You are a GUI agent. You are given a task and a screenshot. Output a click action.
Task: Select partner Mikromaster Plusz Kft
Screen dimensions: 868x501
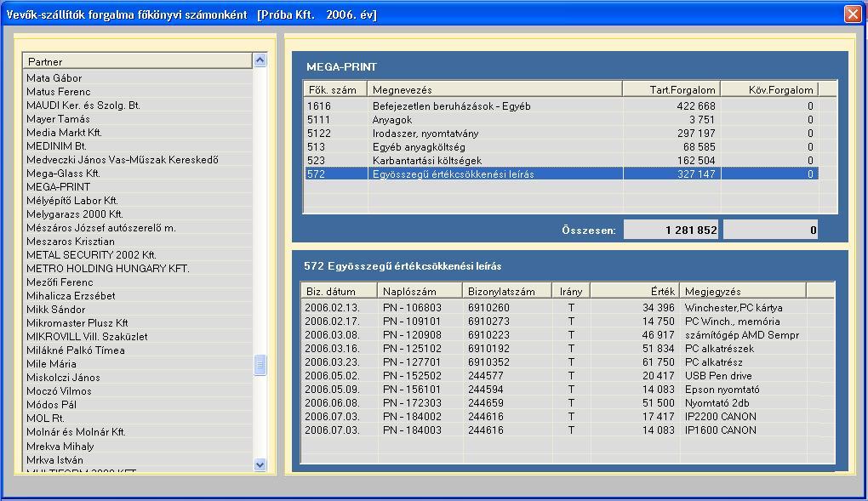(137, 322)
